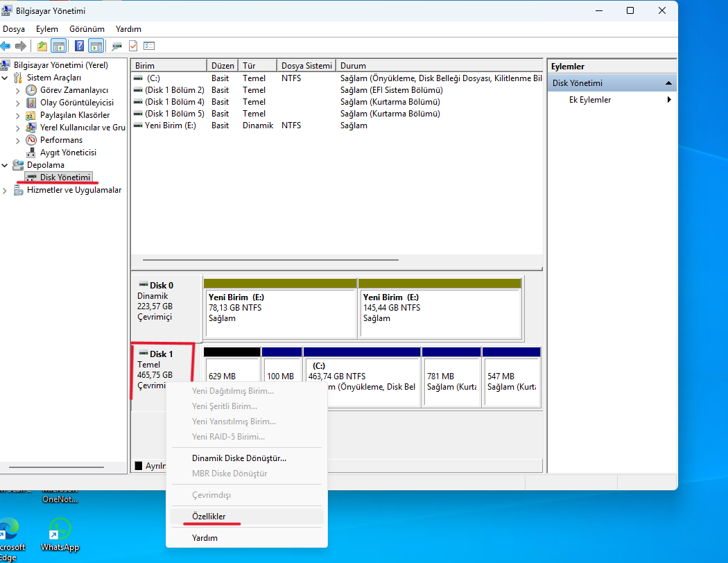This screenshot has height=563, width=728.
Task: Expand the Ek Eylemler submenu arrow
Action: point(669,100)
